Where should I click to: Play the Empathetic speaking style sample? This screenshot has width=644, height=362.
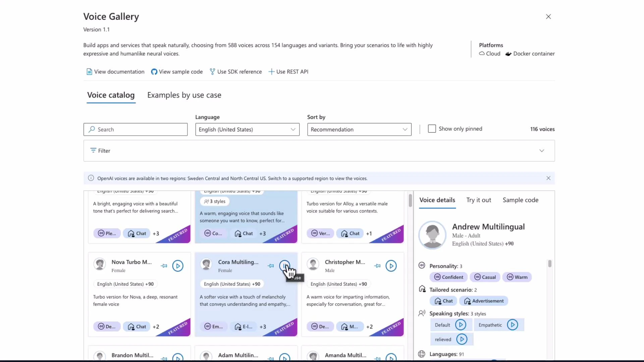pyautogui.click(x=513, y=325)
